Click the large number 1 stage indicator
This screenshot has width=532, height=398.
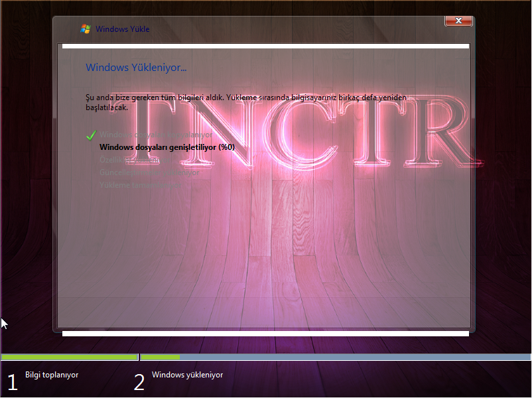12,382
